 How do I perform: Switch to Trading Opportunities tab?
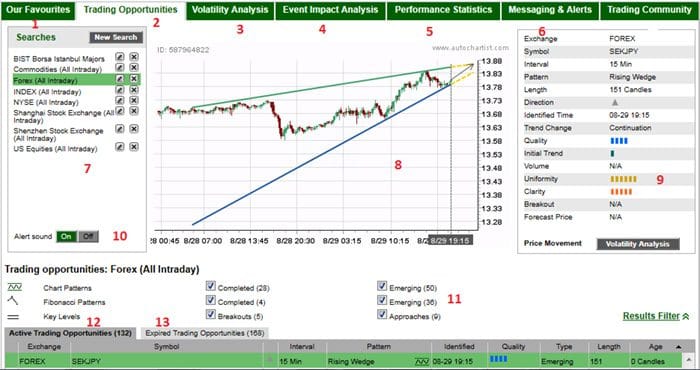point(130,10)
